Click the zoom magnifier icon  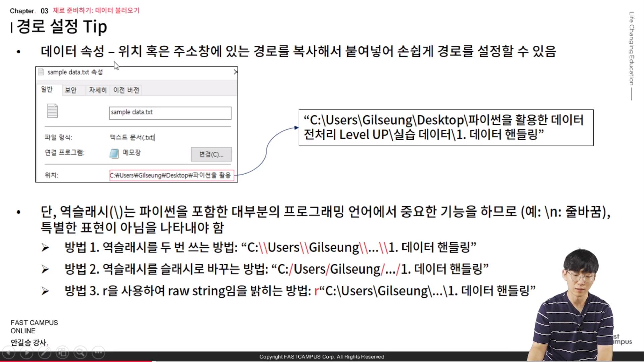tap(80, 352)
